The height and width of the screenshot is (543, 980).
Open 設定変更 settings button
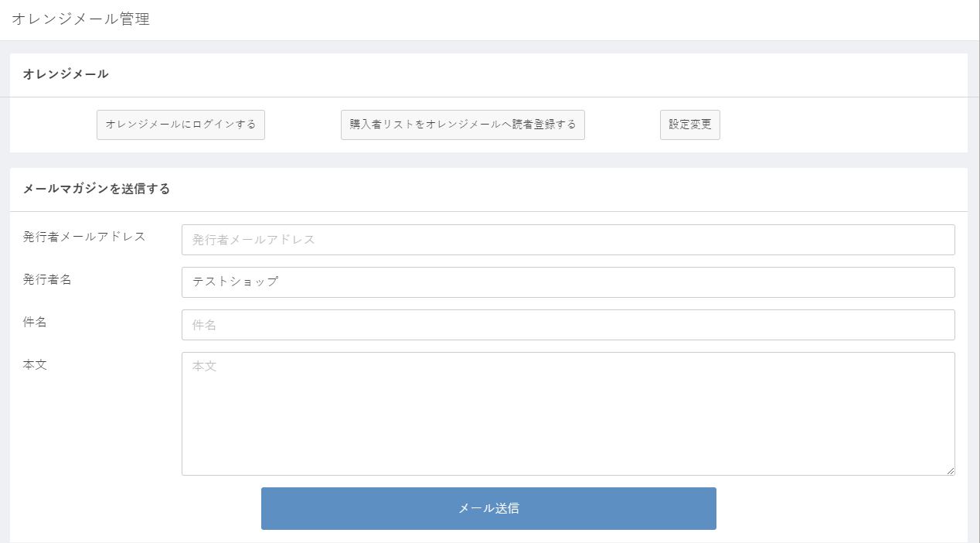tap(690, 125)
